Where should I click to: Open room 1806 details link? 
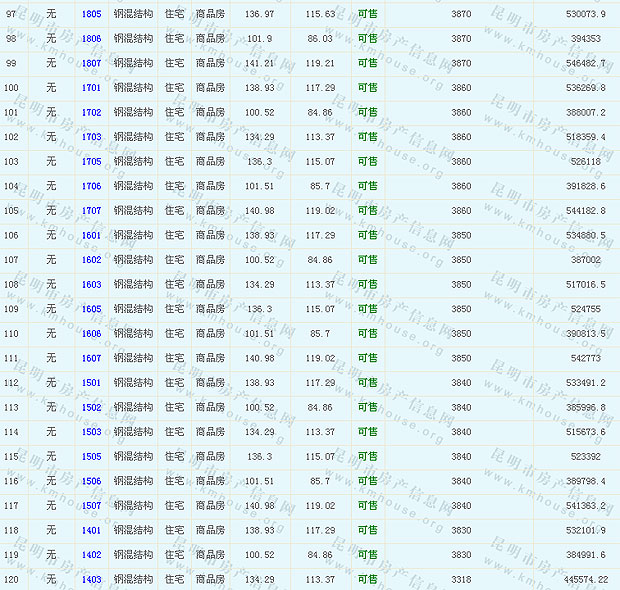(x=91, y=39)
